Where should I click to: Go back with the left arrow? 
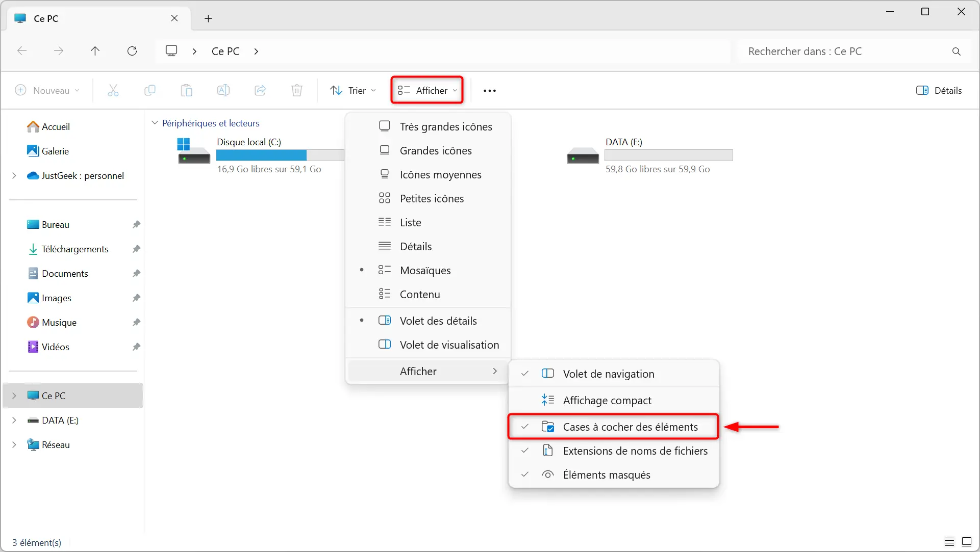pyautogui.click(x=22, y=51)
